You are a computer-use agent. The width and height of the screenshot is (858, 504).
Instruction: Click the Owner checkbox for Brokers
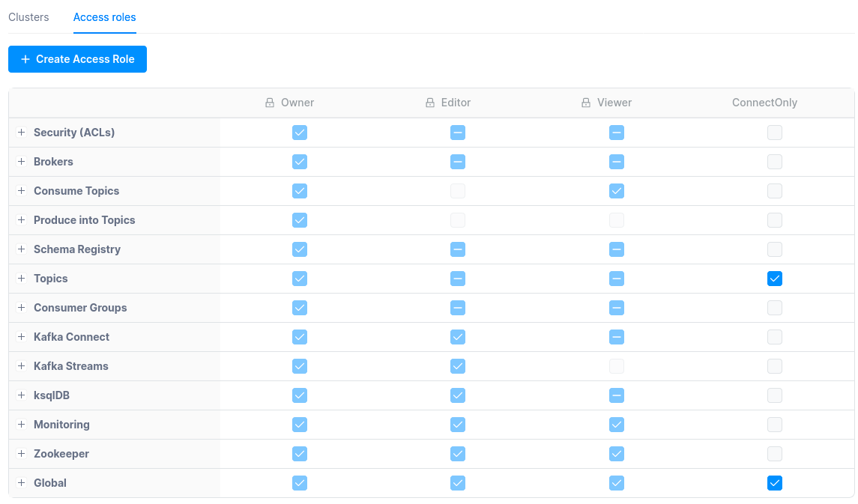(300, 162)
